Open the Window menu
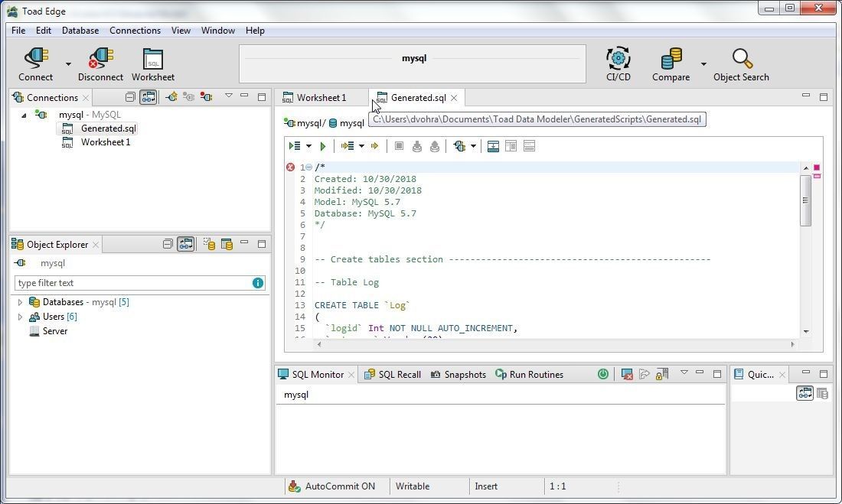 point(218,31)
